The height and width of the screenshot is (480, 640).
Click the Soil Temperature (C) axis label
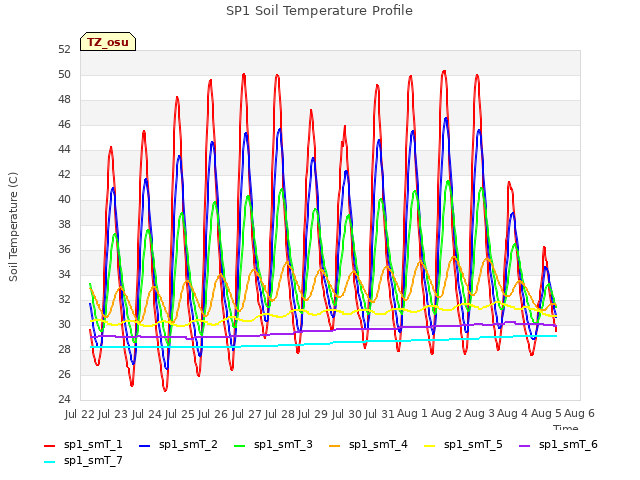pyautogui.click(x=13, y=227)
